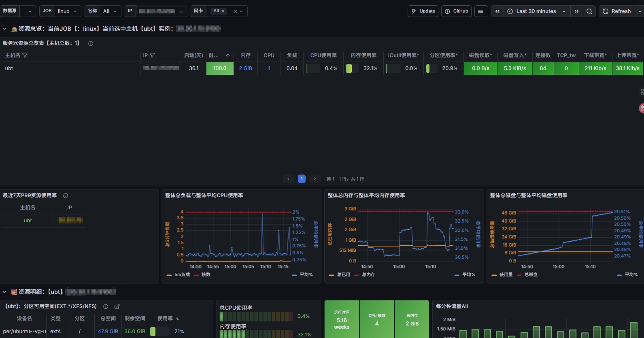The height and width of the screenshot is (338, 644).
Task: Click the filter icon next to IP column
Action: (x=152, y=55)
